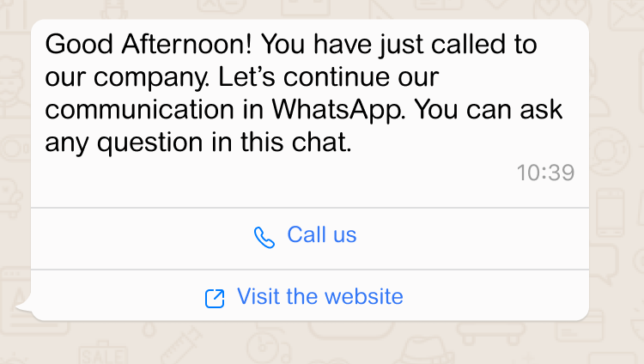
Task: Click the "Good Afternoon!" greeting text
Action: tap(149, 43)
